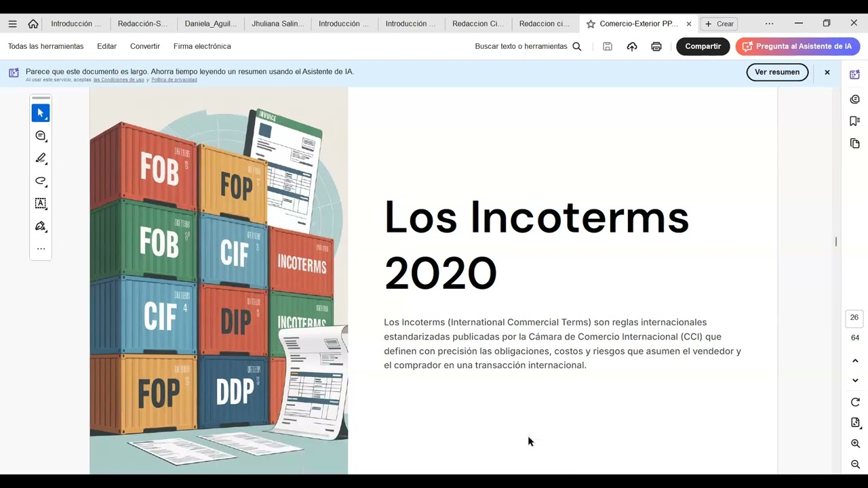Viewport: 868px width, 488px height.
Task: Select the freehand draw loop tool
Action: [41, 181]
